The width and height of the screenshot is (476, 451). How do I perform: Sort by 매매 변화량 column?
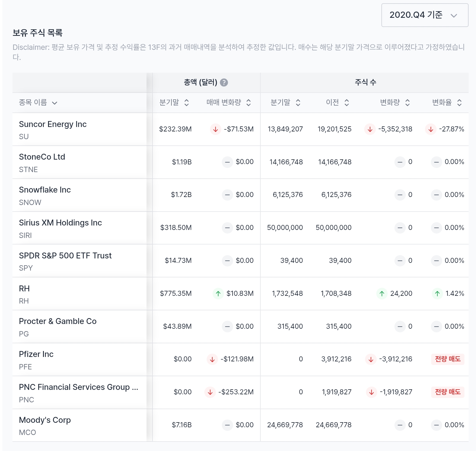[229, 103]
